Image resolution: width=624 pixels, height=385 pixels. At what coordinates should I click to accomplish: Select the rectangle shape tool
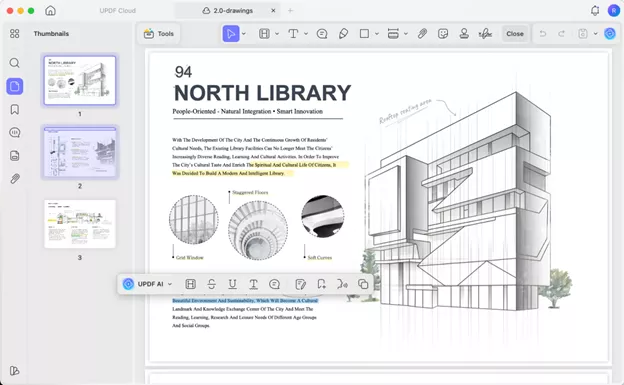pos(364,34)
